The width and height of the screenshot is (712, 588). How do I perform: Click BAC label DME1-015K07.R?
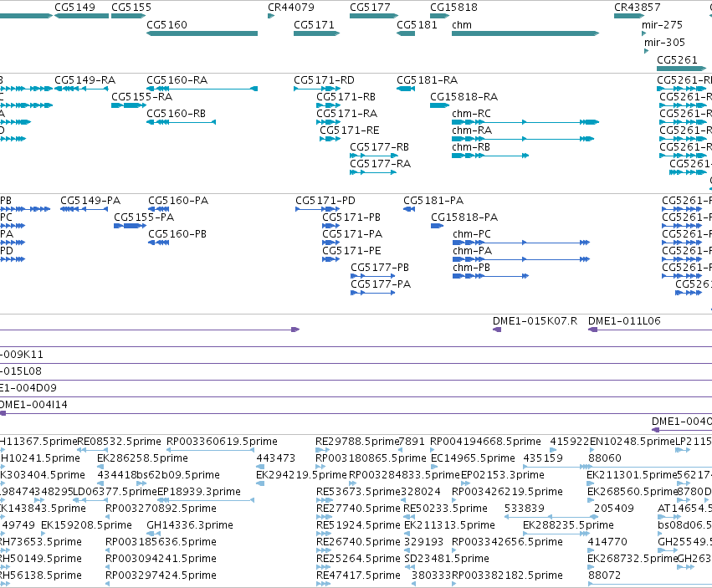click(535, 321)
